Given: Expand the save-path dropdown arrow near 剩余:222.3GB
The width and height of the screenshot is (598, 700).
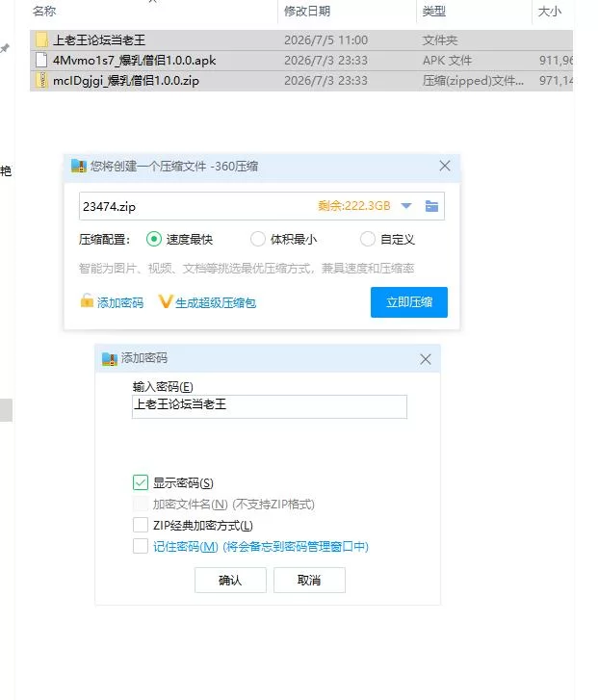Looking at the screenshot, I should tap(406, 206).
